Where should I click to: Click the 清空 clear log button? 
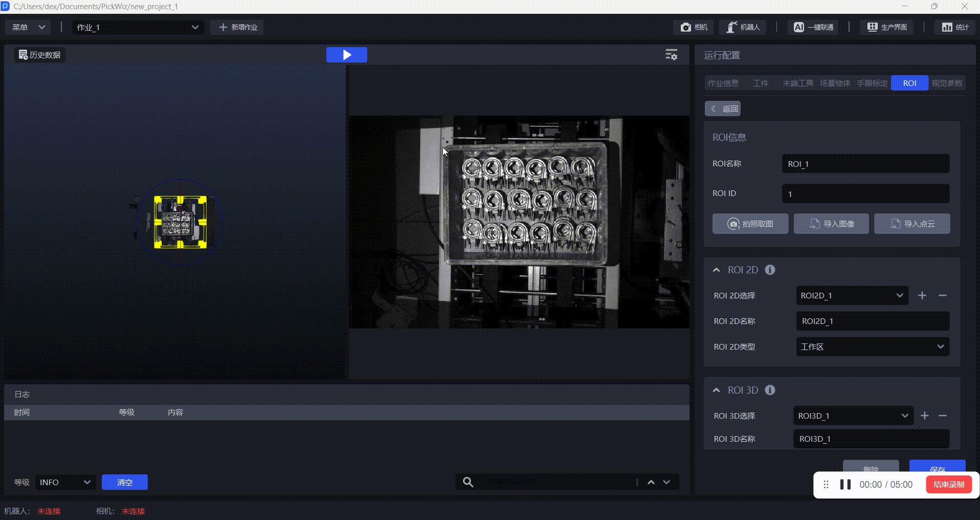coord(125,482)
